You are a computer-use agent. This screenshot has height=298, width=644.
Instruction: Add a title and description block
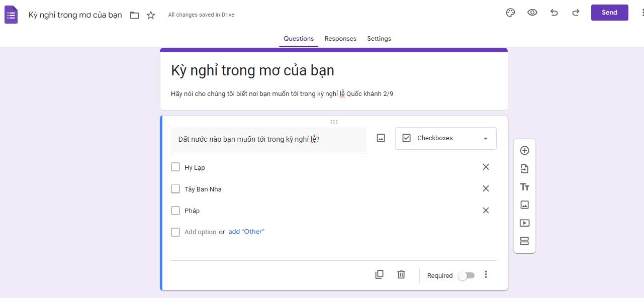pyautogui.click(x=524, y=186)
